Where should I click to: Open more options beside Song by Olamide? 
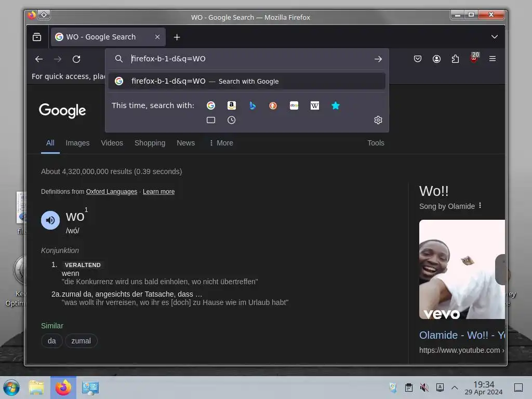(480, 206)
